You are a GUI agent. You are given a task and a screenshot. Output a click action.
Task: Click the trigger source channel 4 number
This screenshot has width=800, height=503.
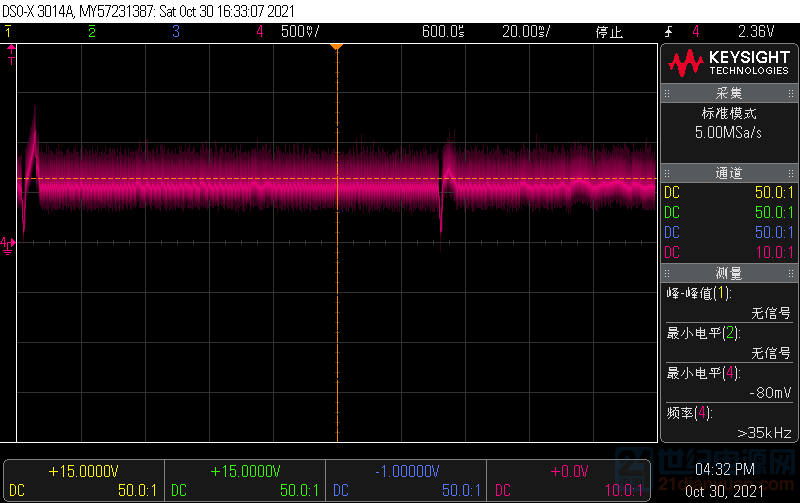click(696, 32)
